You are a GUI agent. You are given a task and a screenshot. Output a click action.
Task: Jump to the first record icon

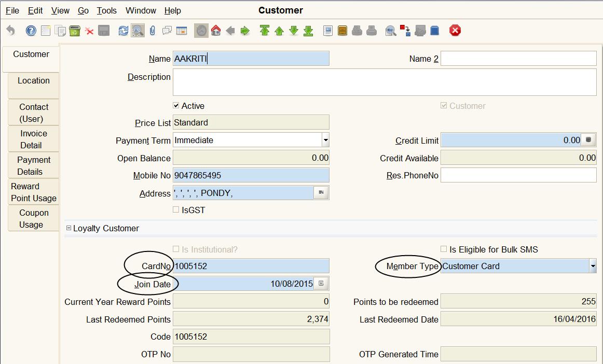point(265,31)
